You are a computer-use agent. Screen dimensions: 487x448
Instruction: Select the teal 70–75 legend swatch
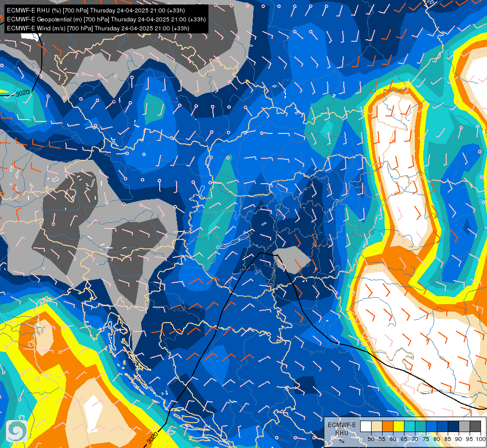click(420, 426)
